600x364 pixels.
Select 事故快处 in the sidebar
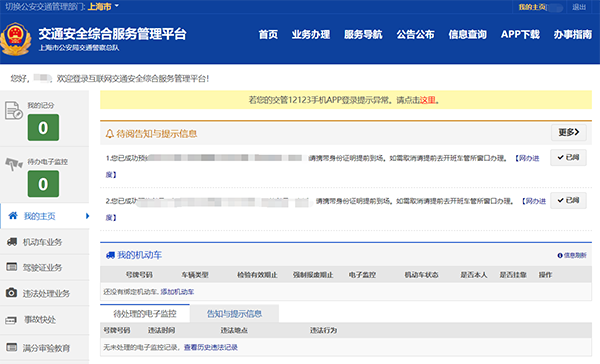(44, 320)
